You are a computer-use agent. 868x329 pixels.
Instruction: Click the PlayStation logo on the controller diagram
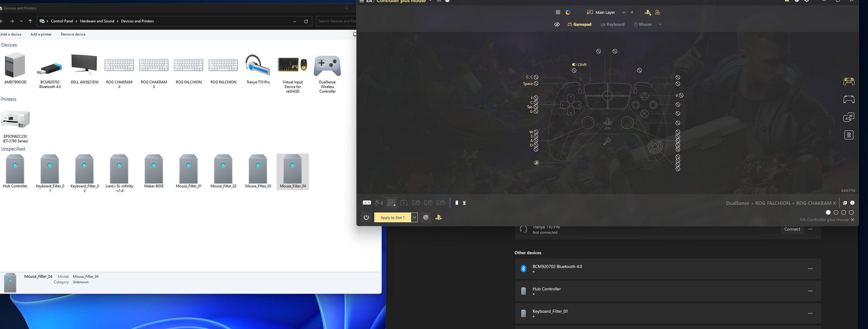tap(608, 122)
